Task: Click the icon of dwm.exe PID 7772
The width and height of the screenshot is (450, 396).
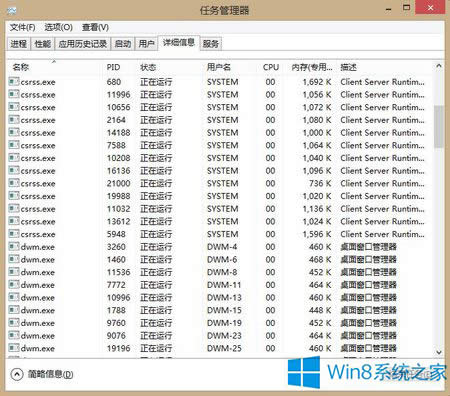Action: click(x=14, y=284)
